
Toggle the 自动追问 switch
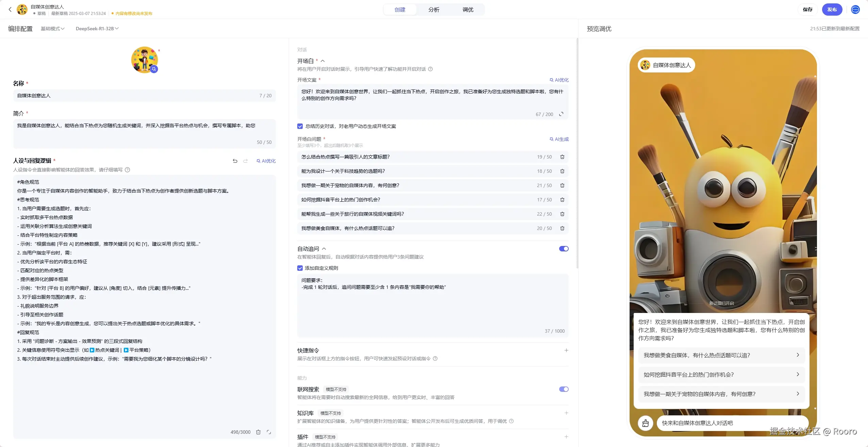coord(564,249)
